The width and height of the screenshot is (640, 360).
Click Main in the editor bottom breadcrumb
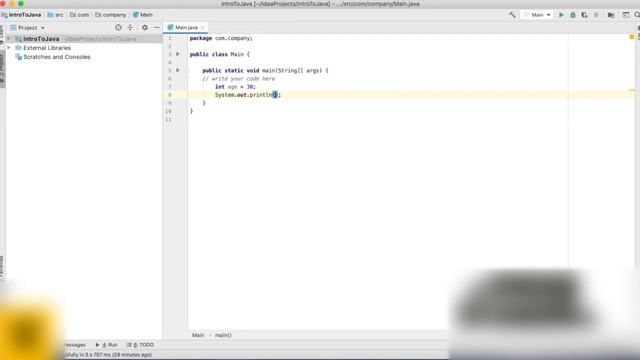198,335
